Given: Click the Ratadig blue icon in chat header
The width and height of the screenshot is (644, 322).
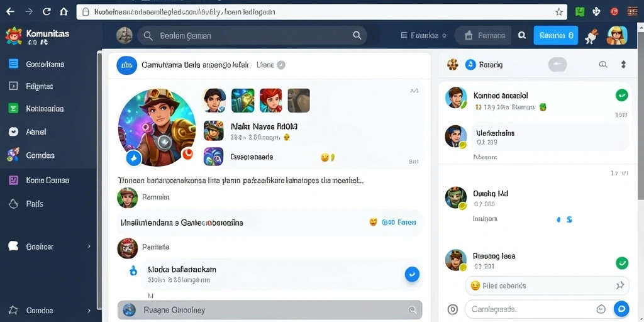Looking at the screenshot, I should (x=470, y=65).
